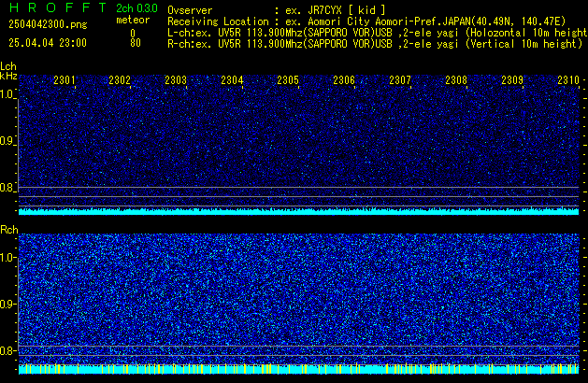Click time marker 2308
The image size is (588, 383).
tap(456, 80)
